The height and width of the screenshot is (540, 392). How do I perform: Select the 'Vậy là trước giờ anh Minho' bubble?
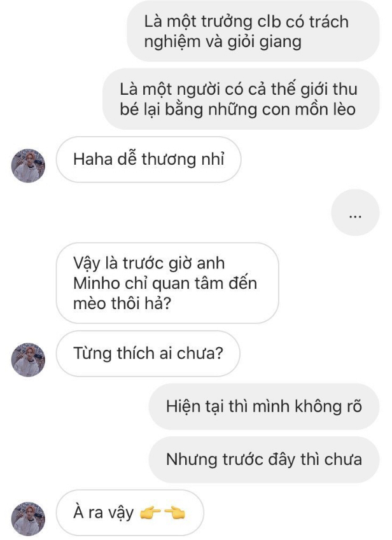click(167, 283)
